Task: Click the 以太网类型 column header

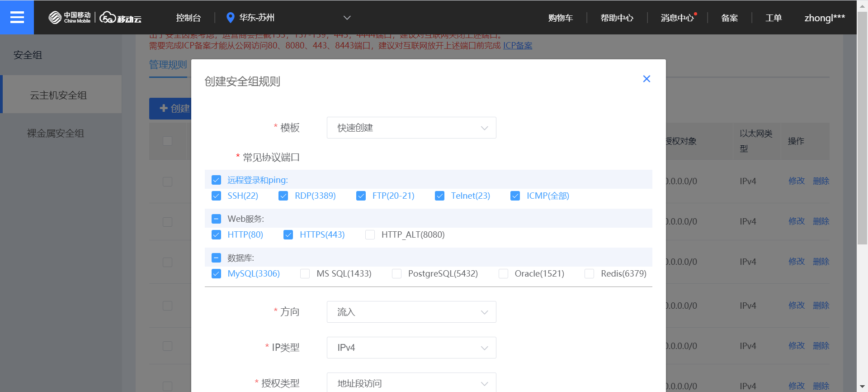Action: (756, 141)
